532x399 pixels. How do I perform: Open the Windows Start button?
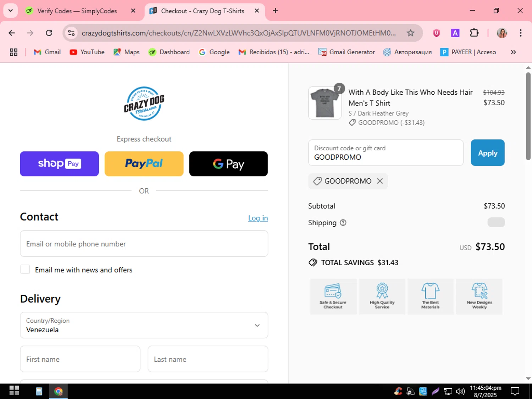pos(14,391)
